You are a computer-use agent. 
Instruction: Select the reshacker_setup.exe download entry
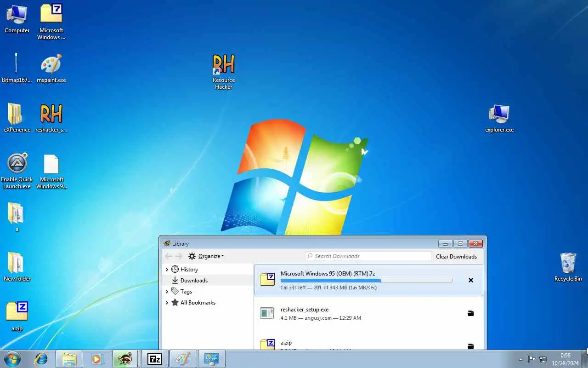pyautogui.click(x=369, y=313)
